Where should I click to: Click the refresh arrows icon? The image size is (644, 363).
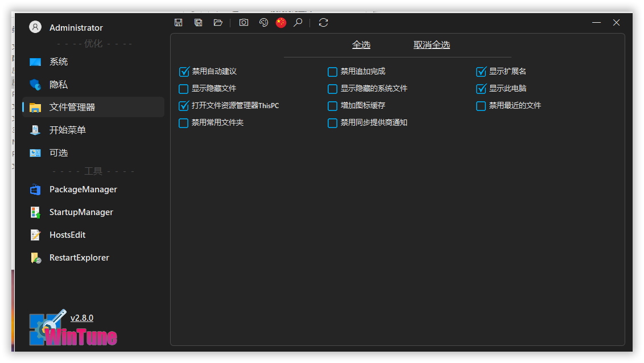323,23
